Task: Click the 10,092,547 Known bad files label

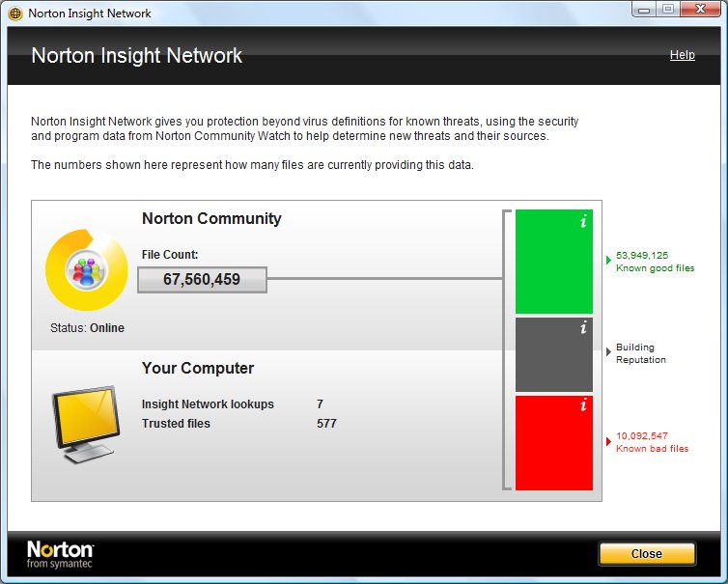Action: (x=652, y=442)
